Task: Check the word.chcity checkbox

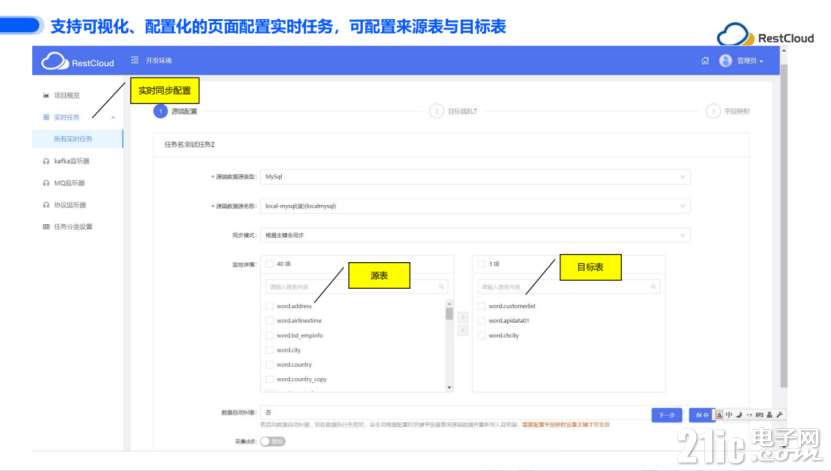Action: tap(482, 335)
